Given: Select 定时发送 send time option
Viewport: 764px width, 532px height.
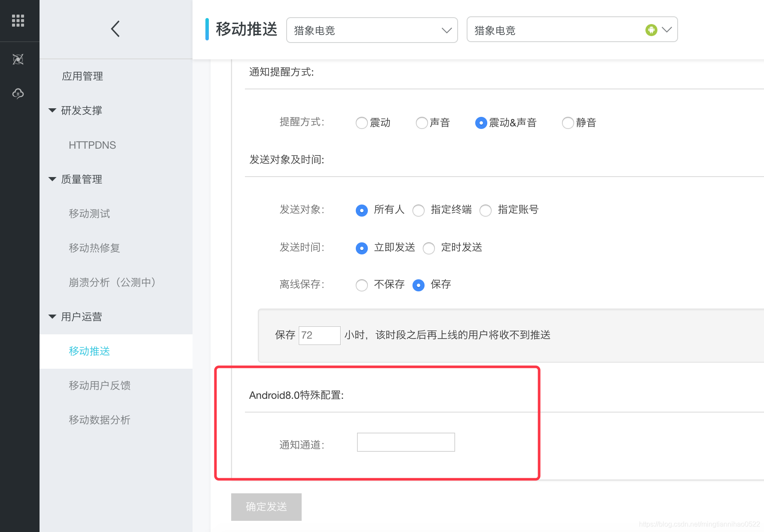Looking at the screenshot, I should pos(429,248).
